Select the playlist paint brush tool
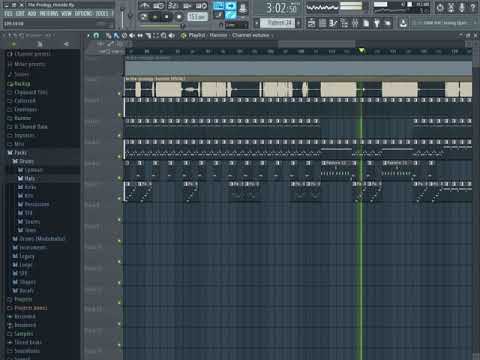 point(116,35)
